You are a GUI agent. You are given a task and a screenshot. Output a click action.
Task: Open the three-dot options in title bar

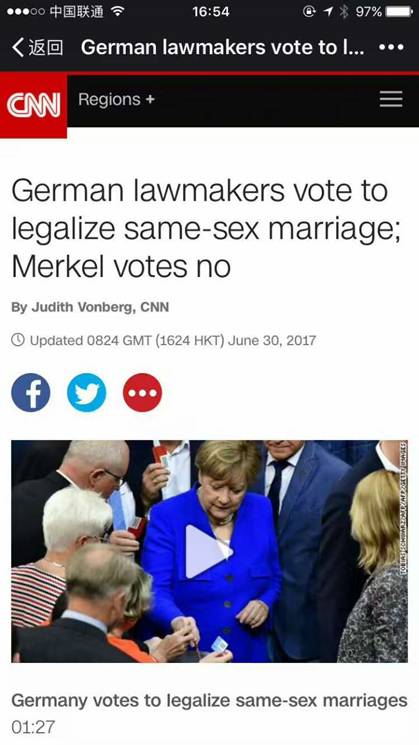[x=391, y=48]
